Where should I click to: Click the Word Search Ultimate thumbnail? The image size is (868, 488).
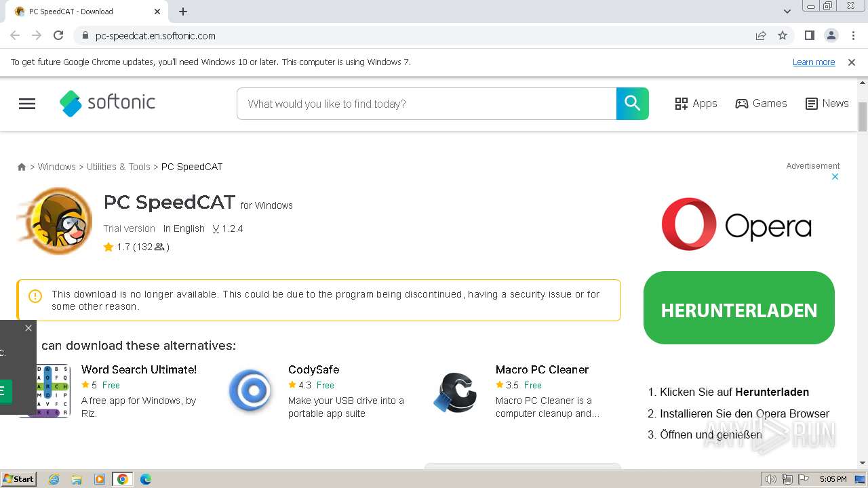[52, 391]
